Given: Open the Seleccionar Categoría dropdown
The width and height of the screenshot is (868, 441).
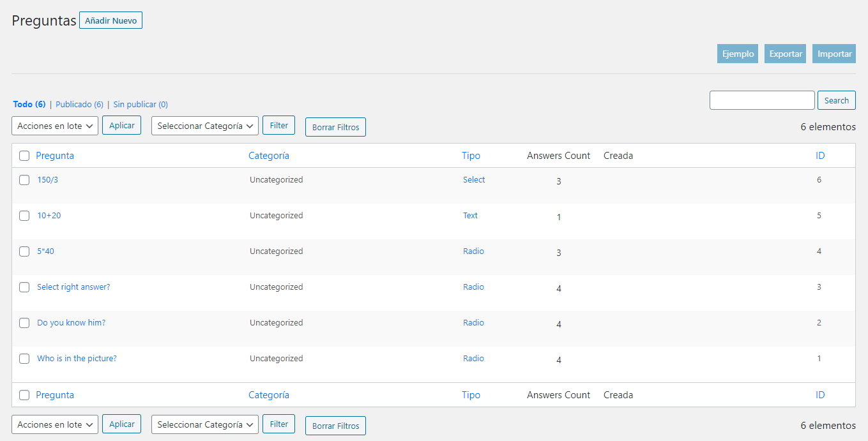Looking at the screenshot, I should pyautogui.click(x=204, y=125).
